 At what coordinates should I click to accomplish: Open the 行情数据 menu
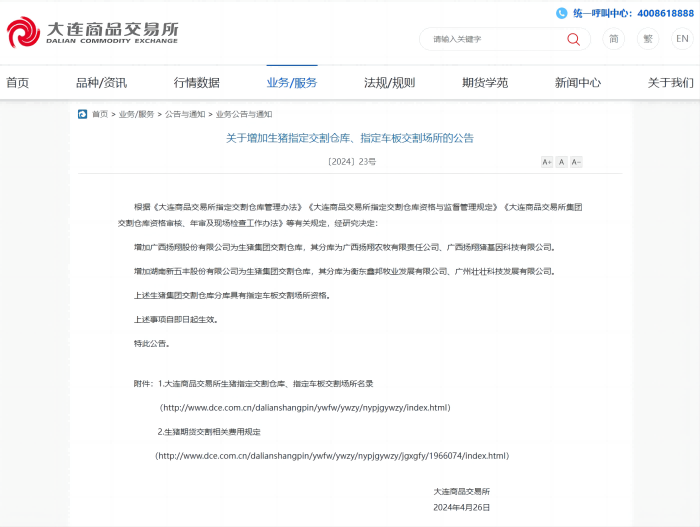(x=196, y=83)
